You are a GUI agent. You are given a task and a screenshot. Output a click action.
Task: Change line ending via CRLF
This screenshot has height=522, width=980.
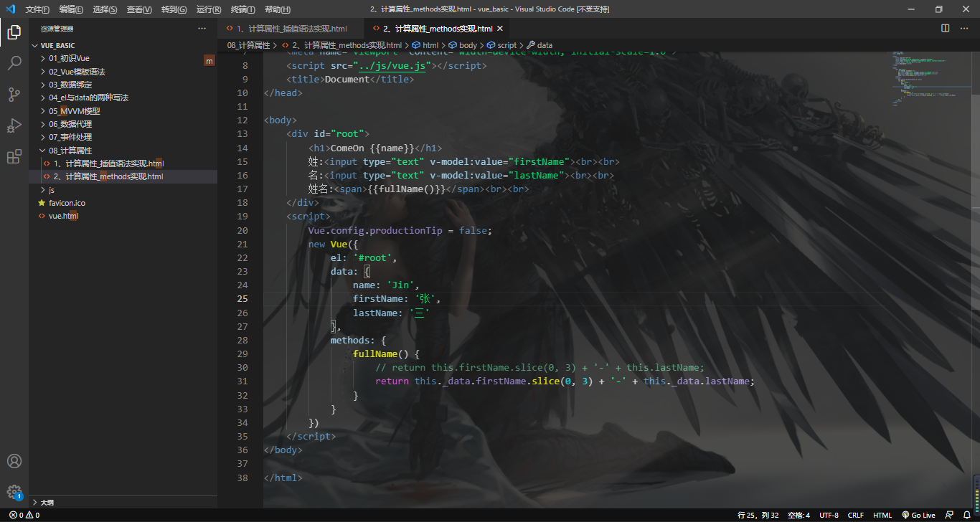[x=856, y=515]
